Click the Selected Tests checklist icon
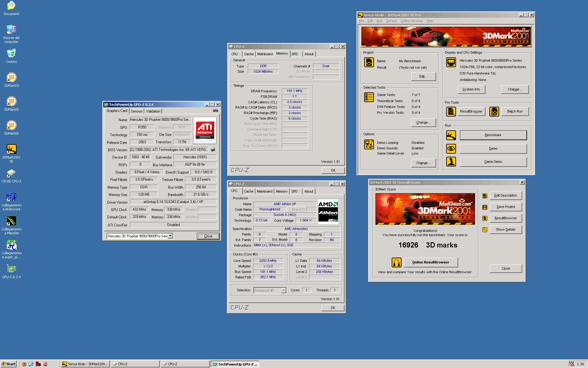Image resolution: width=588 pixels, height=368 pixels. tap(369, 97)
